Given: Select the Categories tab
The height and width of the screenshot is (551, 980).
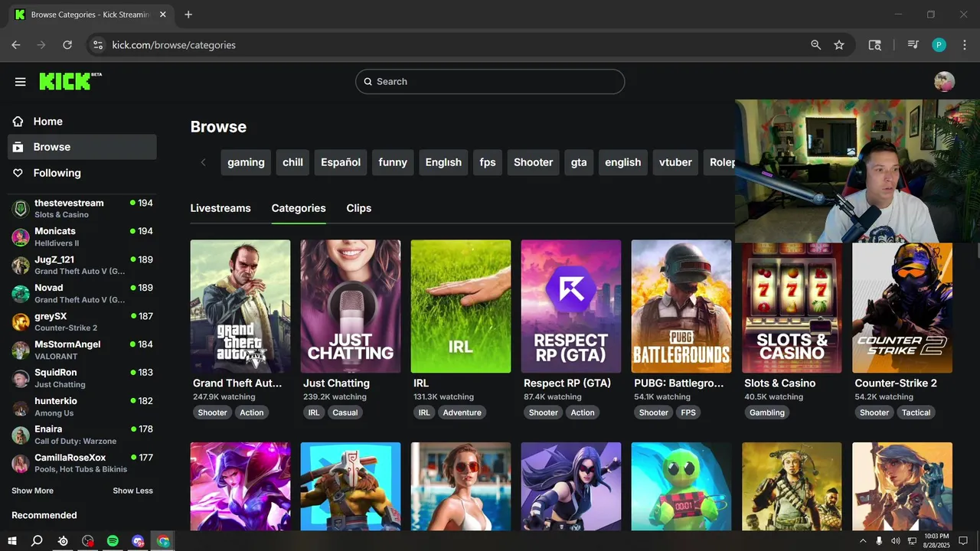Looking at the screenshot, I should [299, 208].
